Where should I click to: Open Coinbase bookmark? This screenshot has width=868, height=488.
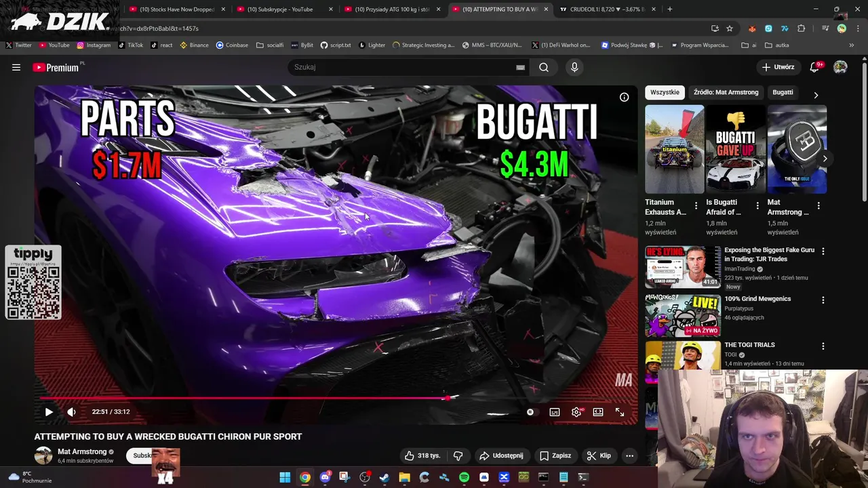pyautogui.click(x=232, y=45)
